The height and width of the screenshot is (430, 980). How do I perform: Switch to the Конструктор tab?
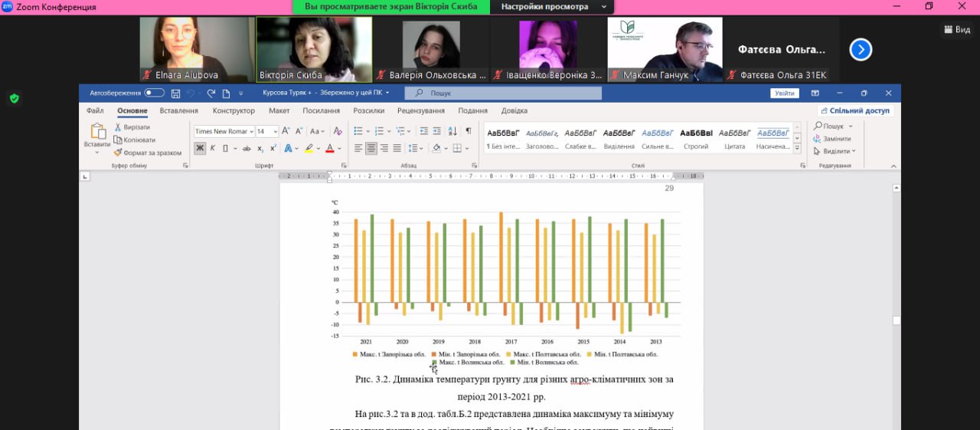tap(234, 110)
